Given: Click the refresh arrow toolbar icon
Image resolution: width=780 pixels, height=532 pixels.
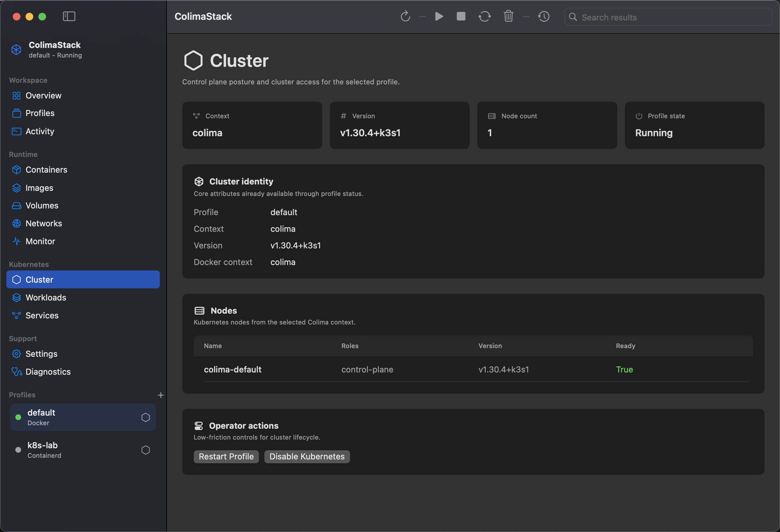Looking at the screenshot, I should [405, 16].
